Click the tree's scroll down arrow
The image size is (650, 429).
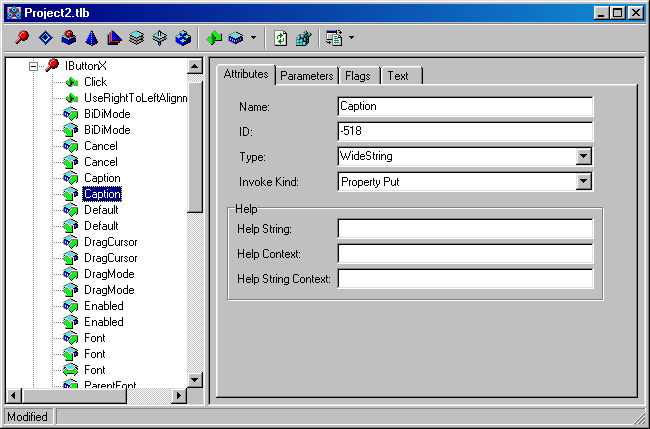(196, 379)
